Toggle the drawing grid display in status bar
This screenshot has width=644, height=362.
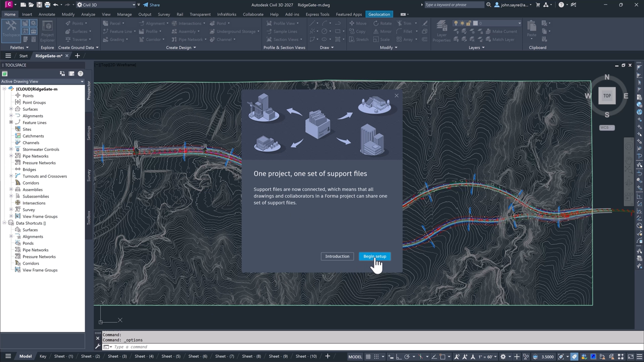(x=368, y=356)
